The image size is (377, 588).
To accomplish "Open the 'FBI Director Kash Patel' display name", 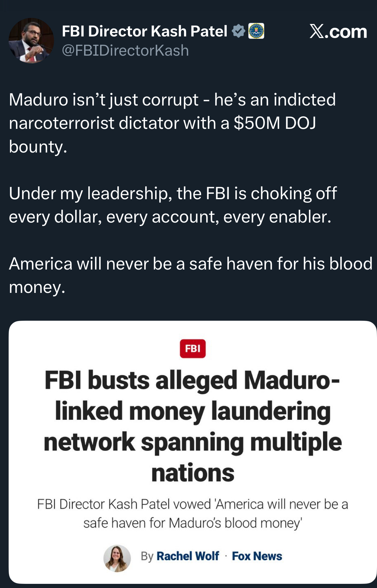I will pyautogui.click(x=145, y=31).
